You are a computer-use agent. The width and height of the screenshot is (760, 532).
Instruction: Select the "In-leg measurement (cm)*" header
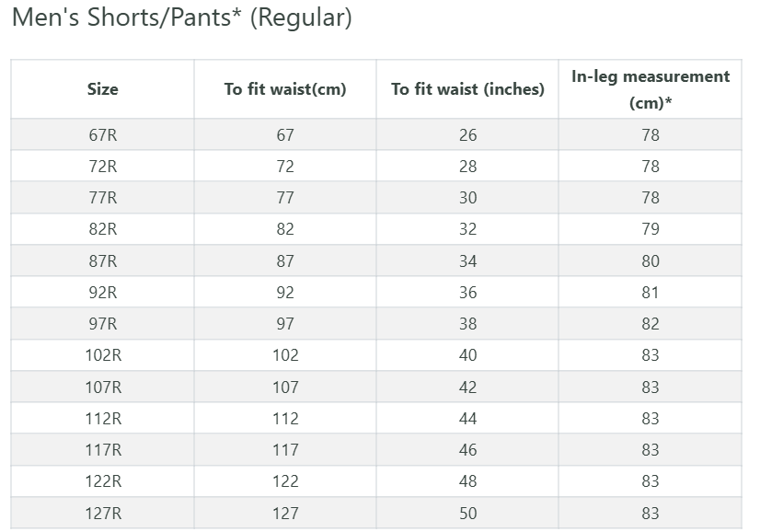click(x=651, y=89)
